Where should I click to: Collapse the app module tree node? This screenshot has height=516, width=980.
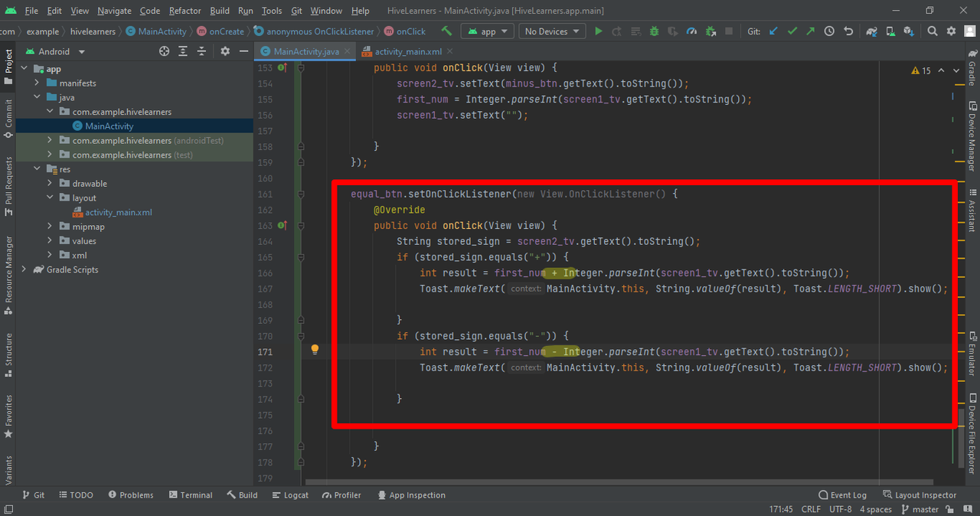tap(24, 69)
